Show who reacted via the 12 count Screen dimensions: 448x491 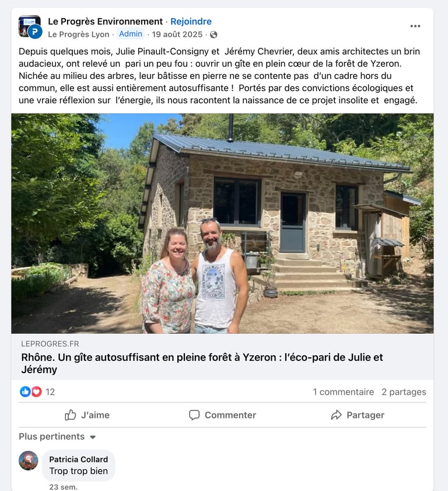50,392
